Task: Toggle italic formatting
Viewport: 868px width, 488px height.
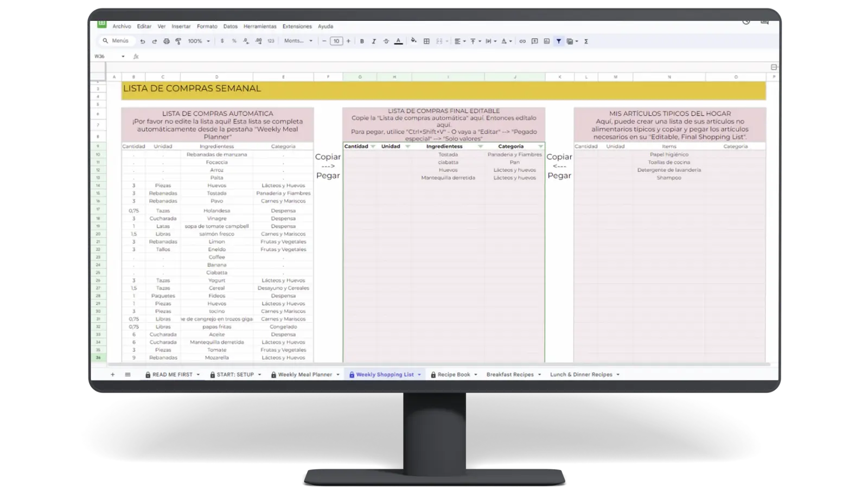Action: coord(374,41)
